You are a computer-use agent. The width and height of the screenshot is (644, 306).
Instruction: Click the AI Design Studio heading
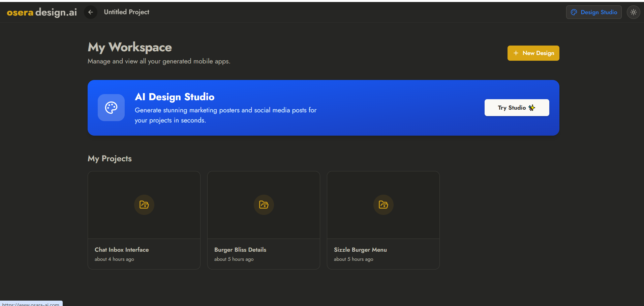pyautogui.click(x=175, y=97)
